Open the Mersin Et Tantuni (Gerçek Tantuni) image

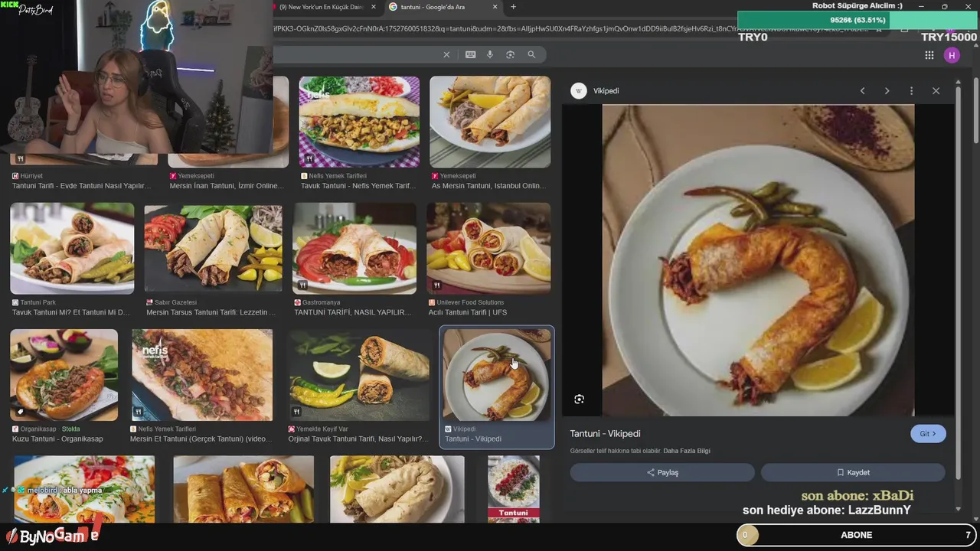click(202, 375)
